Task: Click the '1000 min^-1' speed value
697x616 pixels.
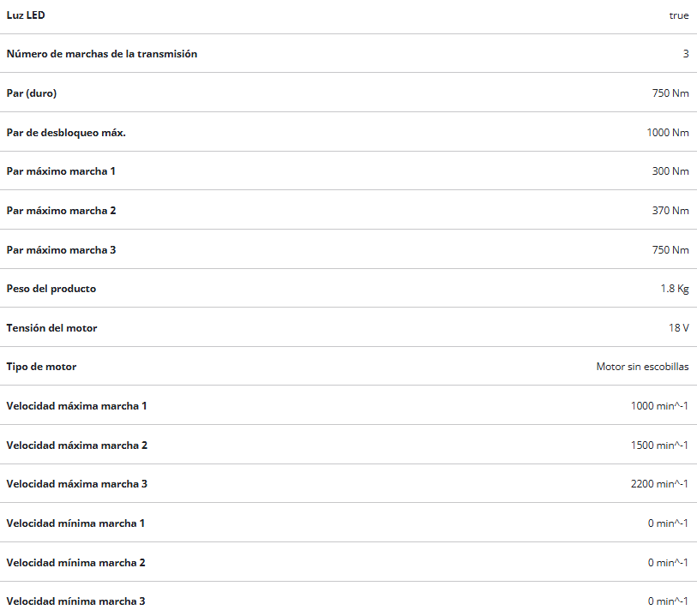Action: (659, 406)
